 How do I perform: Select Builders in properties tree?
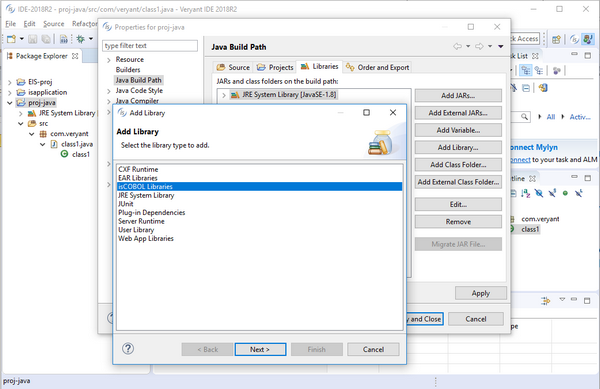[x=128, y=70]
